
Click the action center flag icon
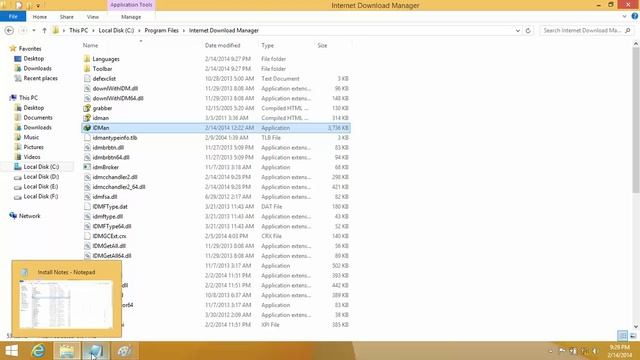click(562, 351)
